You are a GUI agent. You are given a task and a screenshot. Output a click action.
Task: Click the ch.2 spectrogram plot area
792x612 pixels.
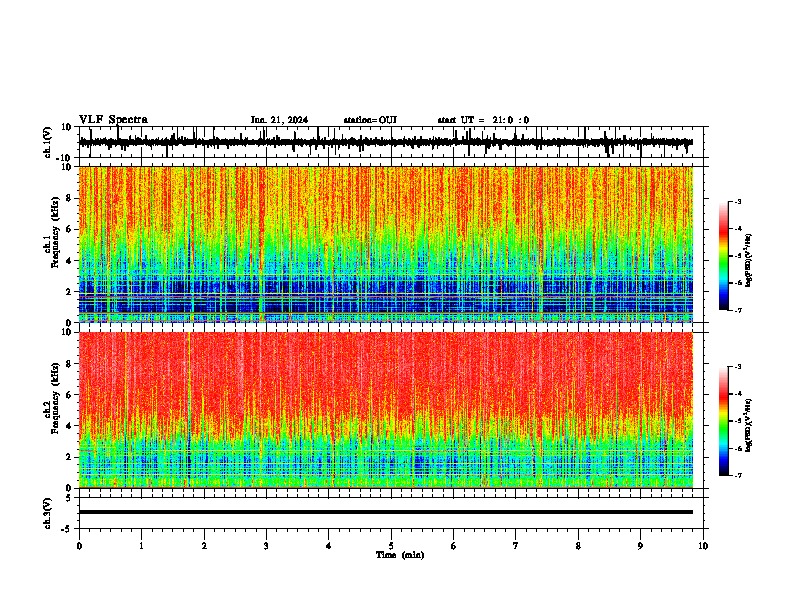tap(386, 410)
